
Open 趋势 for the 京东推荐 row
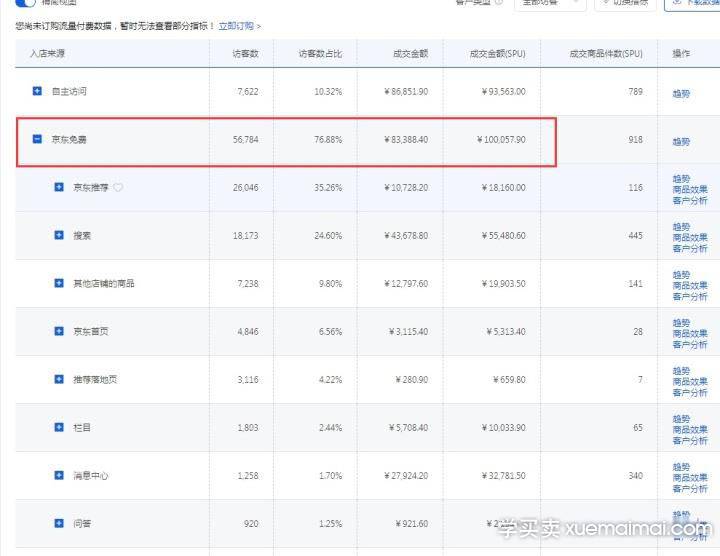click(681, 179)
